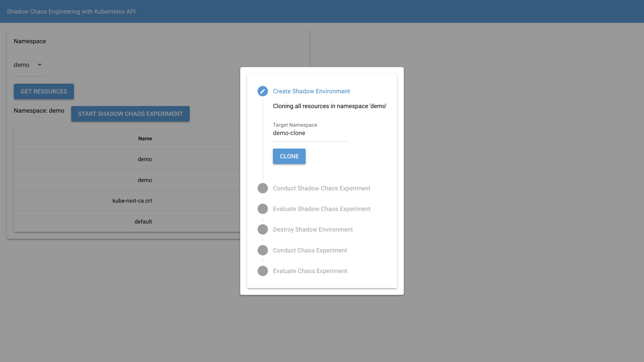The height and width of the screenshot is (362, 644).
Task: Click the default resource table row
Action: [x=143, y=222]
